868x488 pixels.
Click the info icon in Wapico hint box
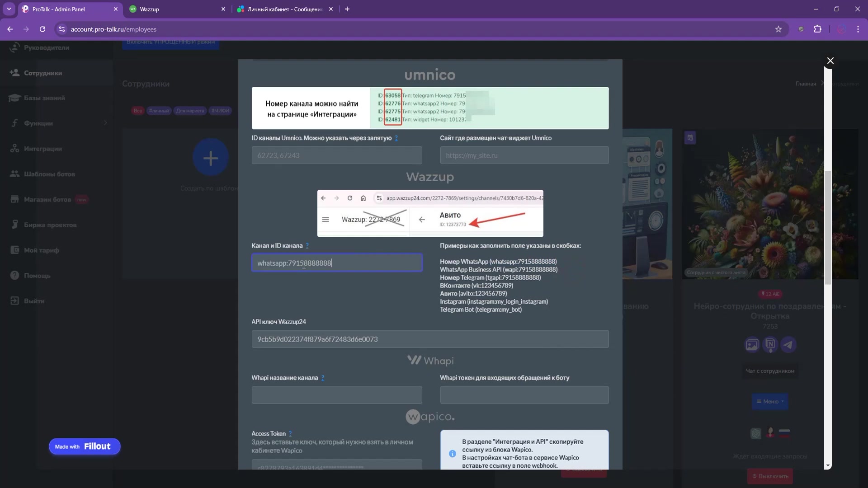(452, 454)
